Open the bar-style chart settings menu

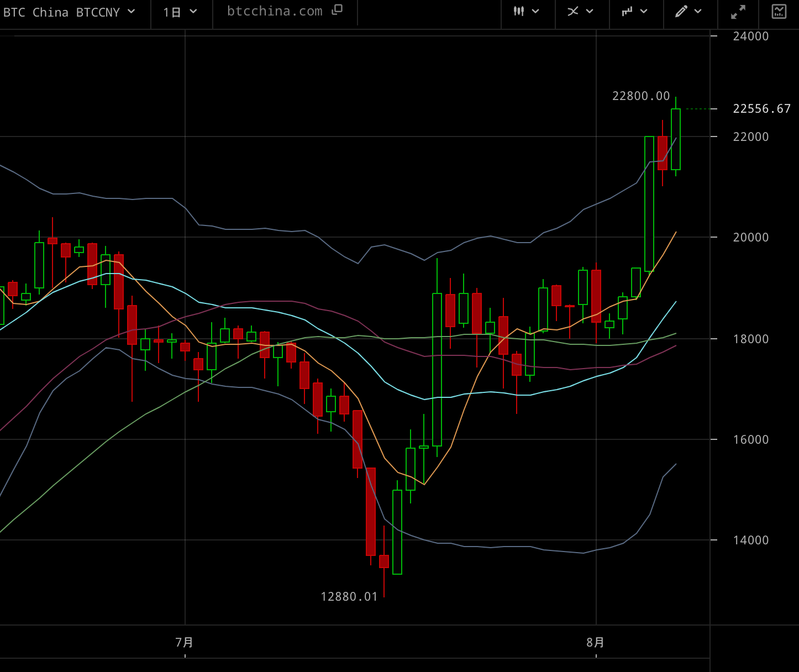[x=627, y=11]
